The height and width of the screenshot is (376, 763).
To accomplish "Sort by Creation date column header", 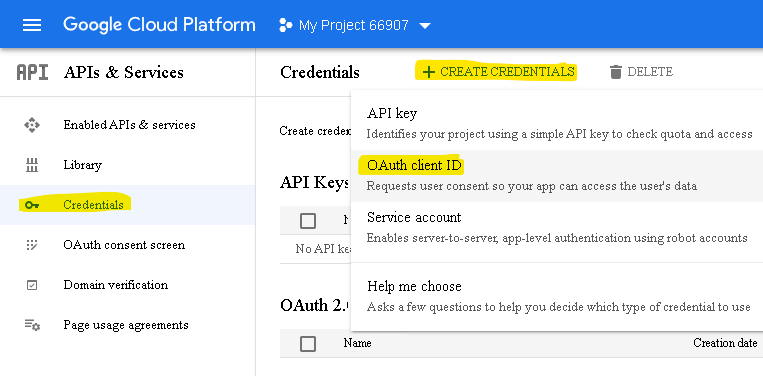I will pos(725,343).
